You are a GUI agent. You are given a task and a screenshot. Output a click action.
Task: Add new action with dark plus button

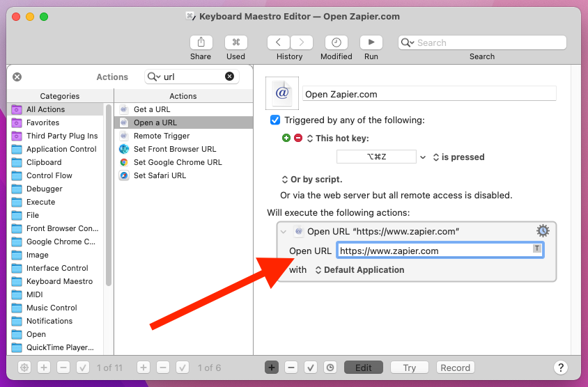(272, 368)
